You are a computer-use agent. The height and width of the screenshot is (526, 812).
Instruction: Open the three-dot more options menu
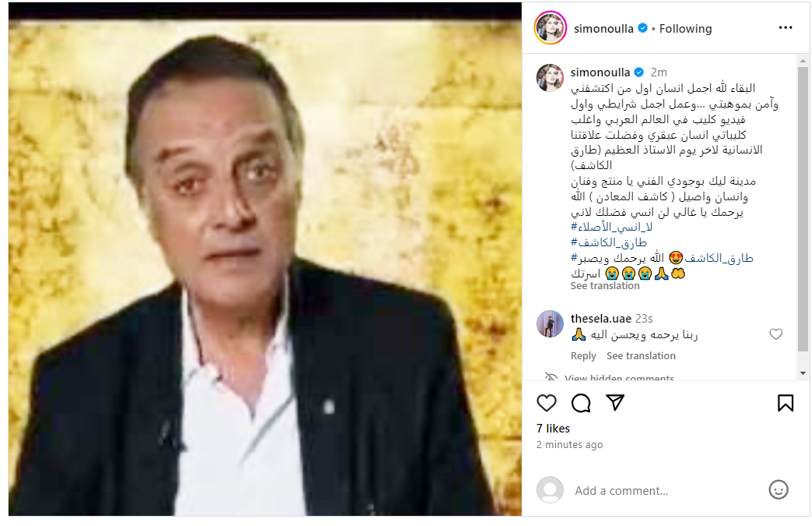(x=785, y=27)
